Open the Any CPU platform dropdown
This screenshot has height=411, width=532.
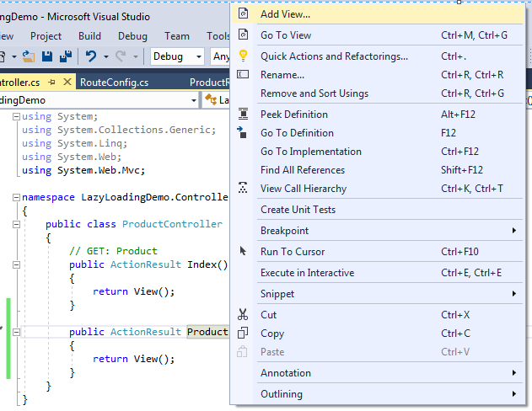221,56
